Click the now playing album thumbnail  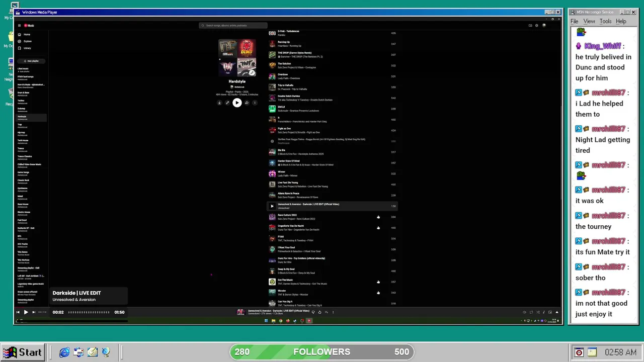tap(240, 312)
